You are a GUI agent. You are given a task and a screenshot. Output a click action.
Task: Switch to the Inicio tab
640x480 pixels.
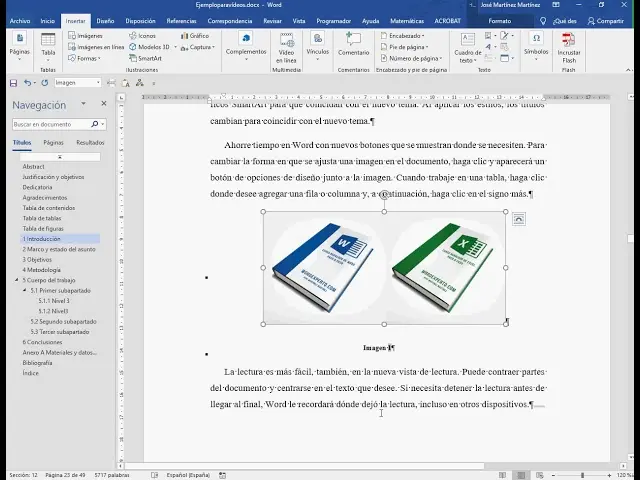click(47, 21)
